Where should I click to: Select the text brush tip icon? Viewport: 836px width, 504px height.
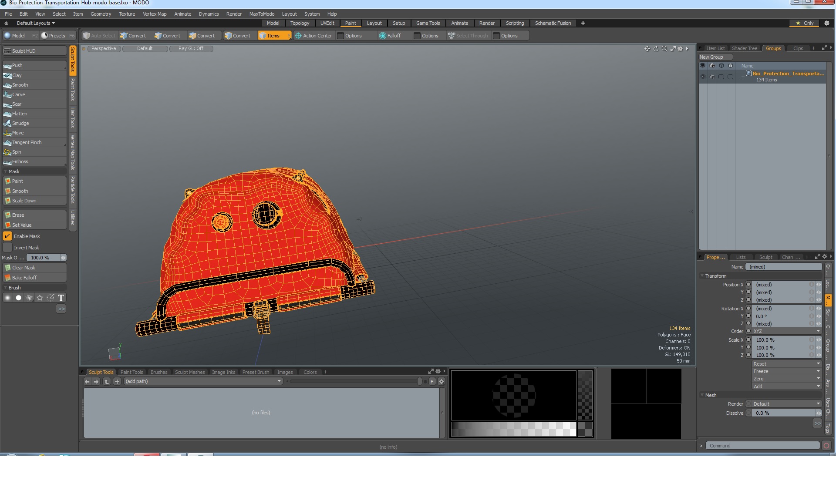tap(61, 298)
